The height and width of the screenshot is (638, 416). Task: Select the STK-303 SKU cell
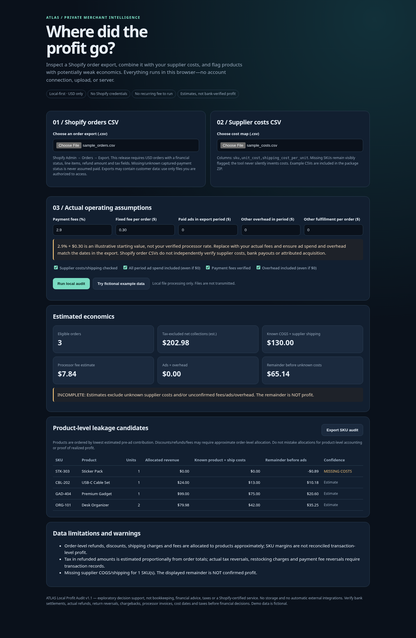pos(63,471)
